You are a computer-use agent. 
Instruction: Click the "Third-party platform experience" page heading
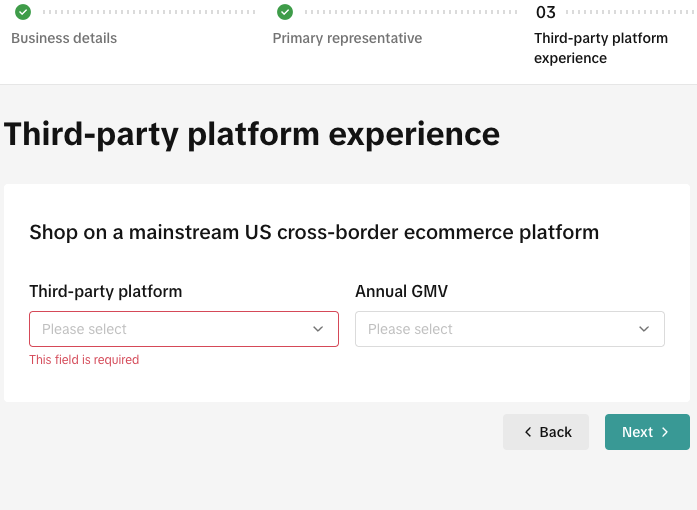[252, 134]
